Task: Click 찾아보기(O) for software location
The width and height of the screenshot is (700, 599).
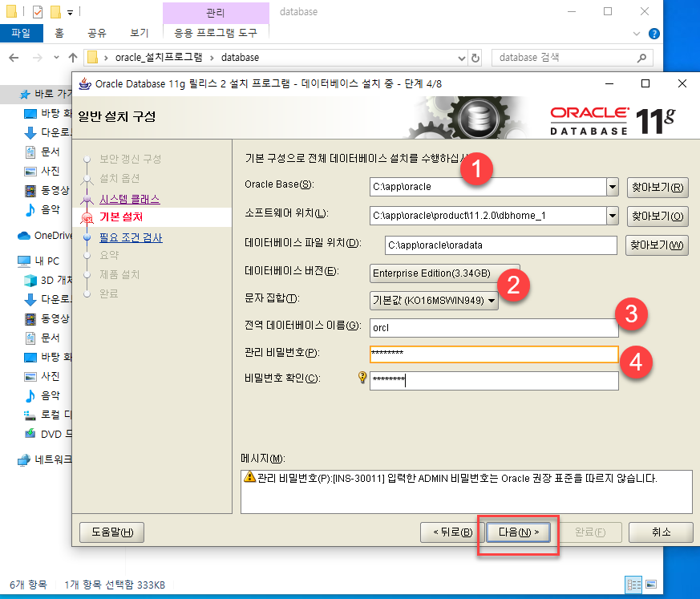Action: pyautogui.click(x=658, y=216)
